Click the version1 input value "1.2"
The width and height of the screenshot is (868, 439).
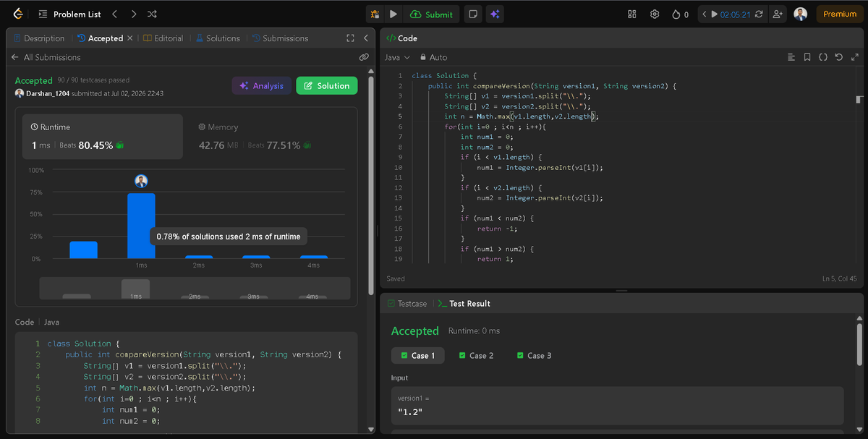[410, 413]
